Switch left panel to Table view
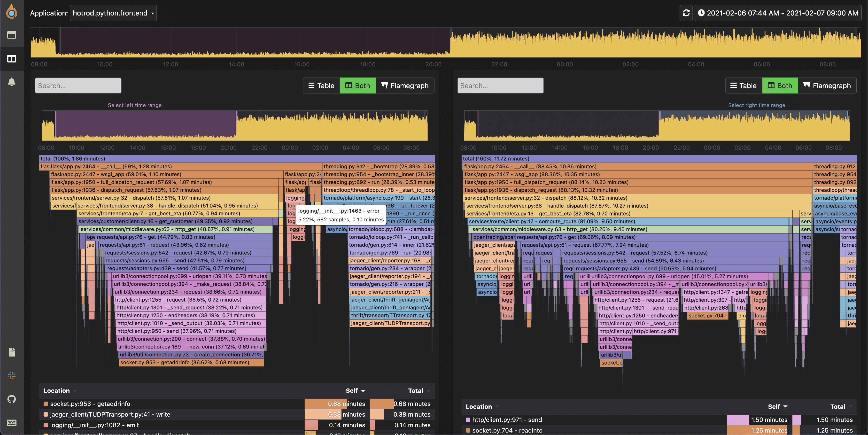Screen dimensions: 868x435 tap(321, 85)
